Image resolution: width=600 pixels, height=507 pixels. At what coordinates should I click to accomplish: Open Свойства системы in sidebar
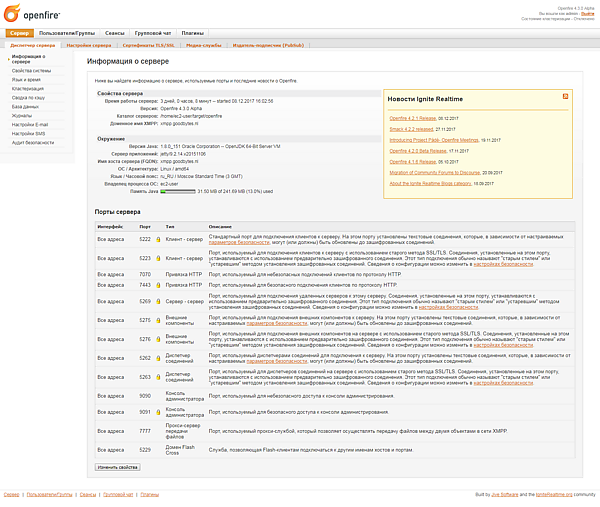pos(31,71)
